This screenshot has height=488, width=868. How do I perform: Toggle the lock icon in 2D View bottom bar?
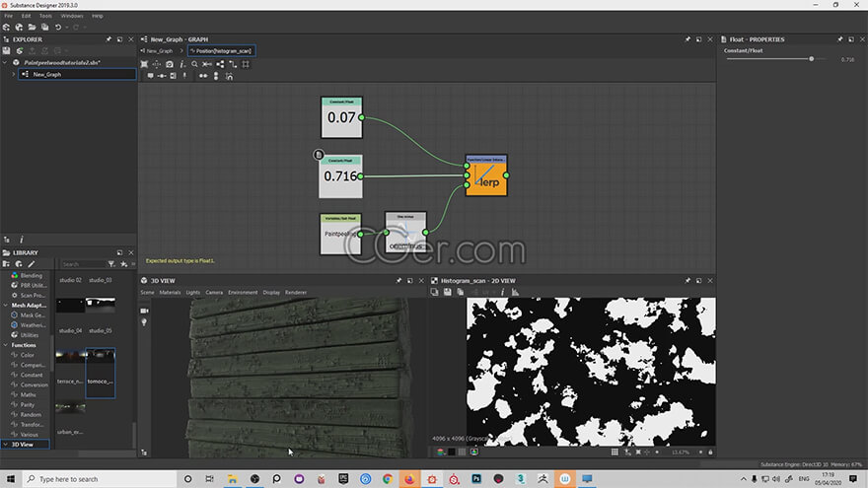click(x=710, y=453)
